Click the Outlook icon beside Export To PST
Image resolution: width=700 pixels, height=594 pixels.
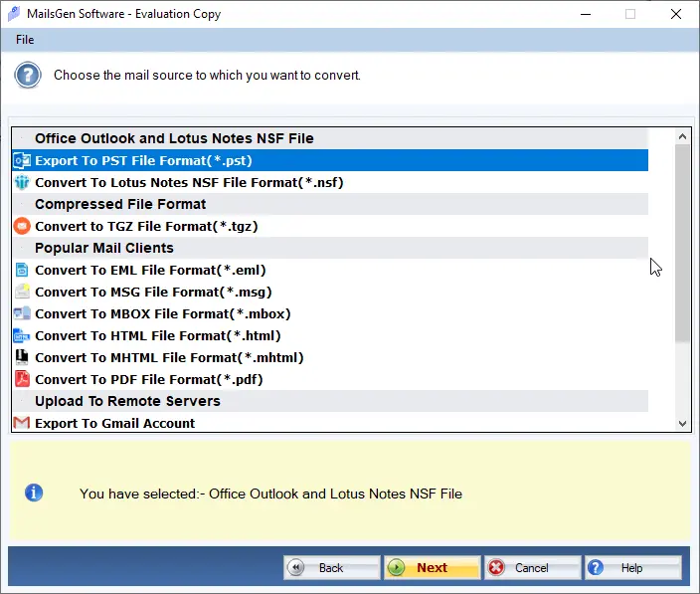click(x=22, y=160)
